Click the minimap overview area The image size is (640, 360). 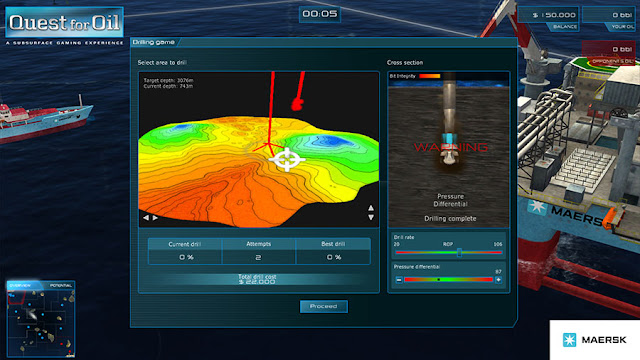tap(41, 322)
